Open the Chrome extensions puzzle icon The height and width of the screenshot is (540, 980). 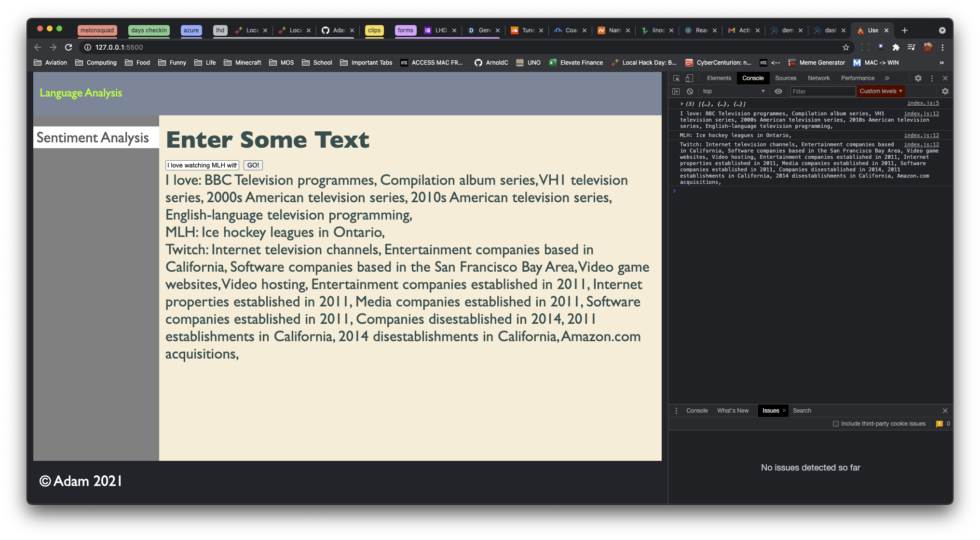896,47
